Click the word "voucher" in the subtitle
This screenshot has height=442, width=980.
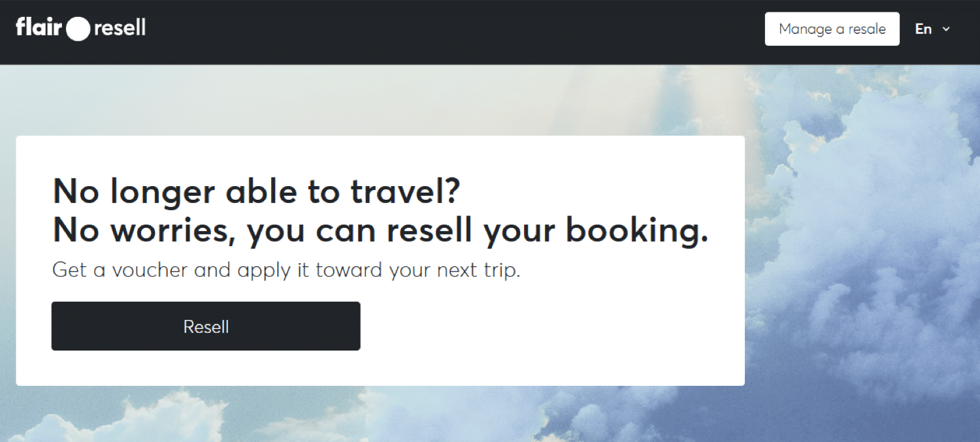(150, 270)
